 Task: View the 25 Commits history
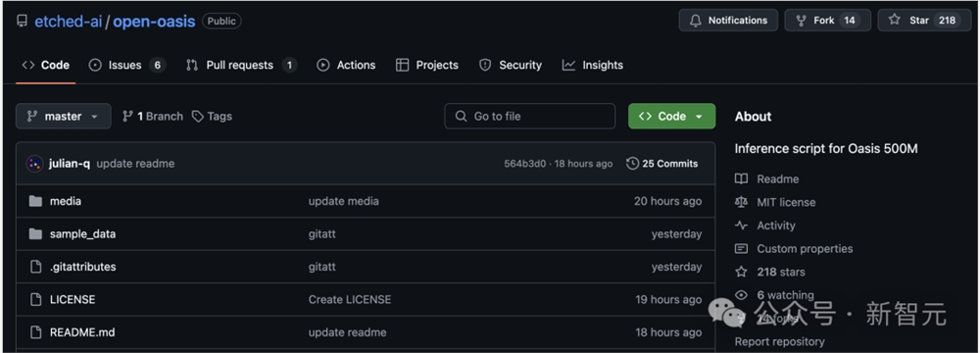click(x=661, y=164)
